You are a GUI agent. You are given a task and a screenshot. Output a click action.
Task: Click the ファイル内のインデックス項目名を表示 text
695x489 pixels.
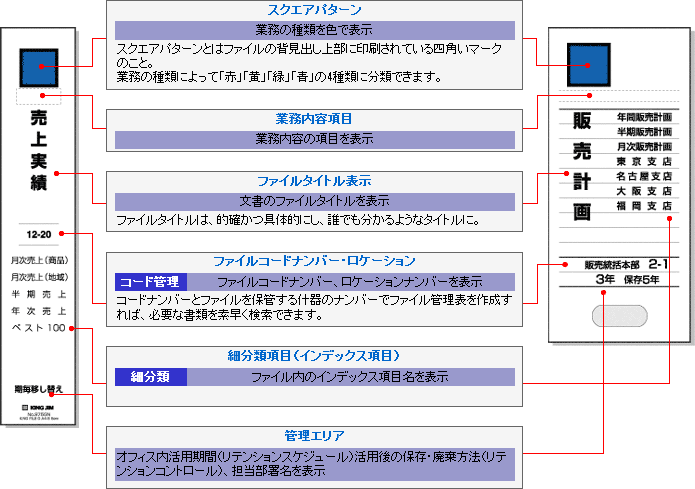click(350, 377)
